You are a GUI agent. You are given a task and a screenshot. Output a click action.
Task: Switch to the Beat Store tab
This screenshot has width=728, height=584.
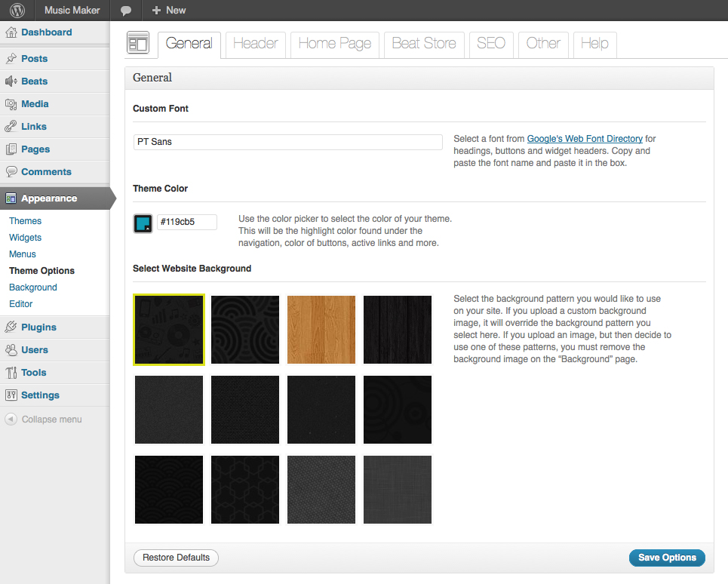[423, 44]
